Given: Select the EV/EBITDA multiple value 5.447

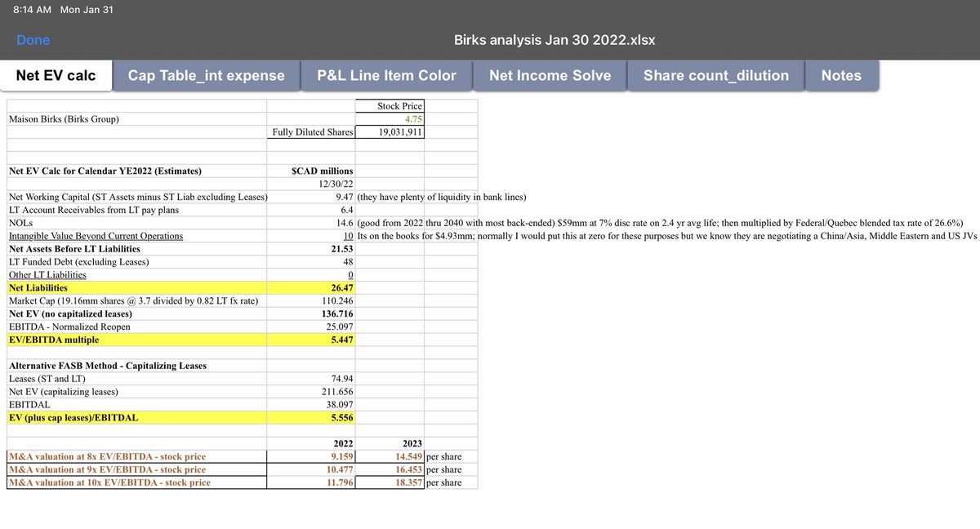Looking at the screenshot, I should pyautogui.click(x=311, y=340).
